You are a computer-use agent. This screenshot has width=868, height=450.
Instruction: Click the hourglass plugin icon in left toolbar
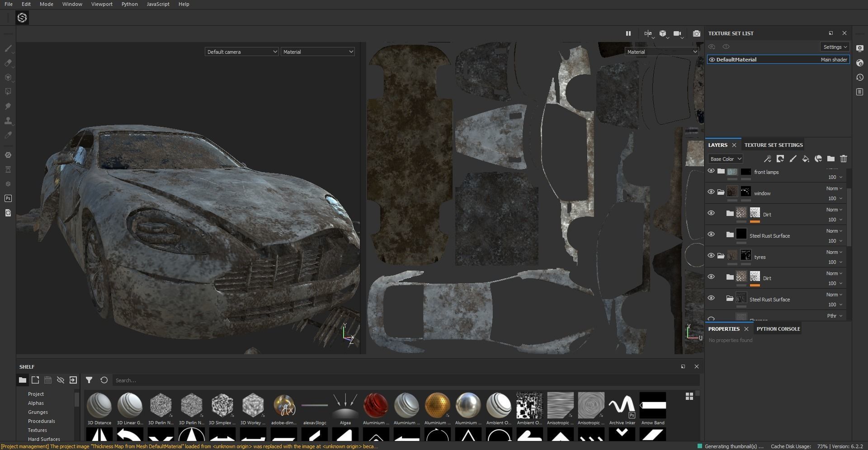[8, 169]
